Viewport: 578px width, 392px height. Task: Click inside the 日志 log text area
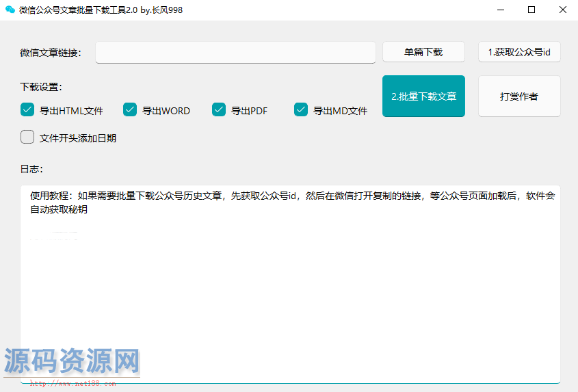[290, 285]
